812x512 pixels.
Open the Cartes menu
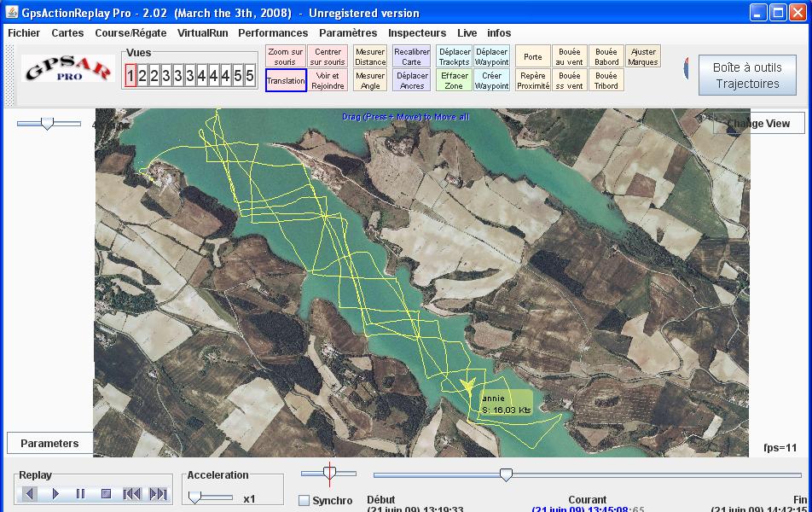(x=67, y=32)
